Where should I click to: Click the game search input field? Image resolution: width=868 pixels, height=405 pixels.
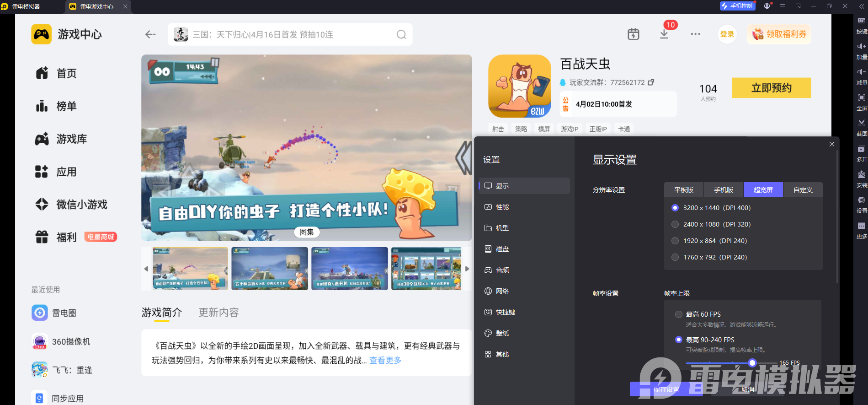coord(290,34)
